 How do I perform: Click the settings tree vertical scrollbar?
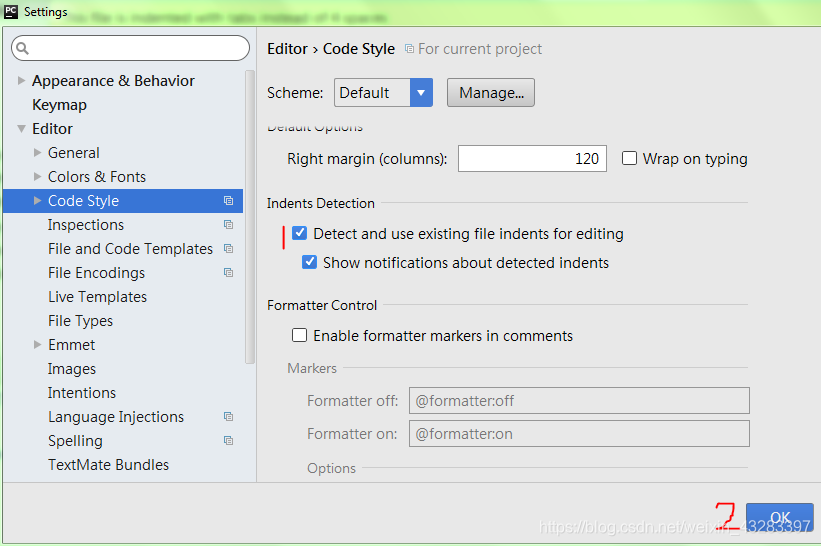tap(250, 217)
